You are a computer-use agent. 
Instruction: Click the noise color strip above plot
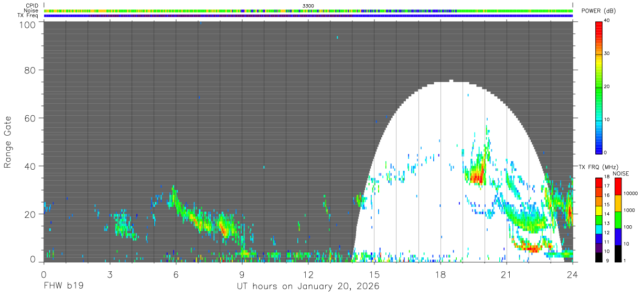point(308,10)
